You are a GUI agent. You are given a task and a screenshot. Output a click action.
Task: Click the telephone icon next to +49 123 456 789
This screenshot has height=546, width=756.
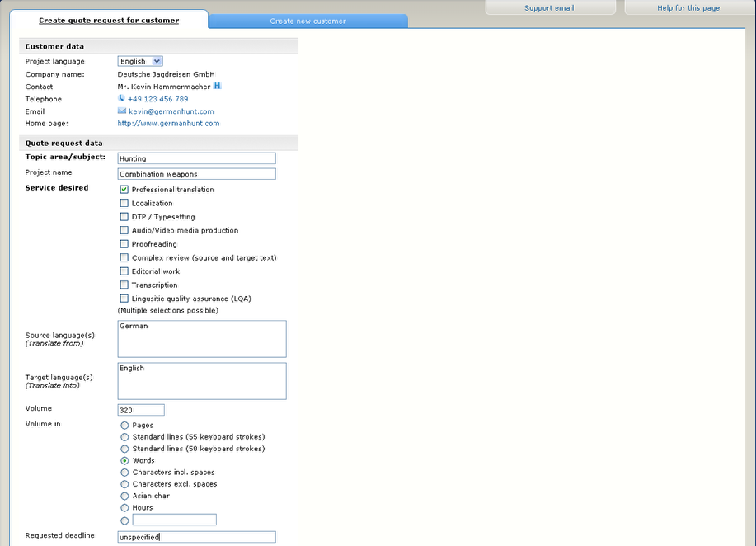pos(121,99)
